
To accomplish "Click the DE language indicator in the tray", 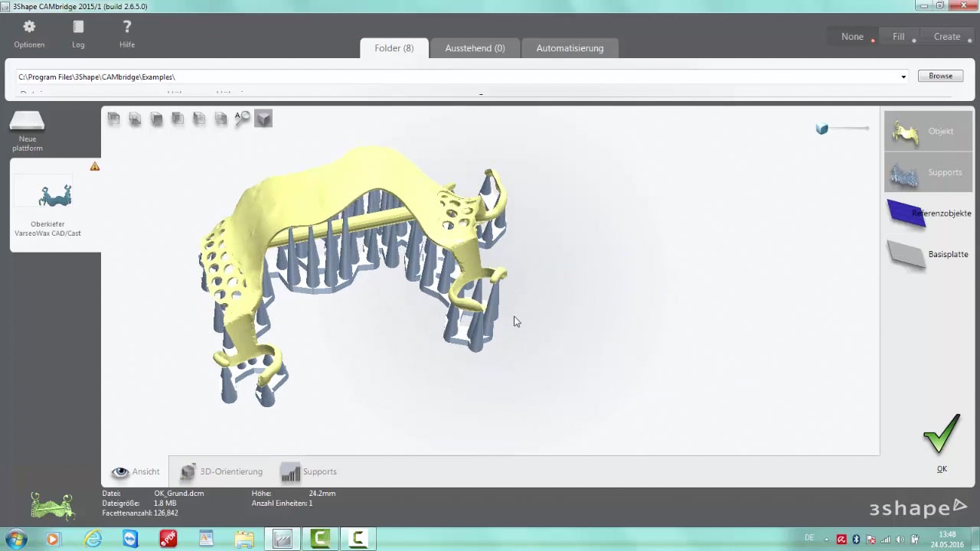I will click(x=809, y=538).
